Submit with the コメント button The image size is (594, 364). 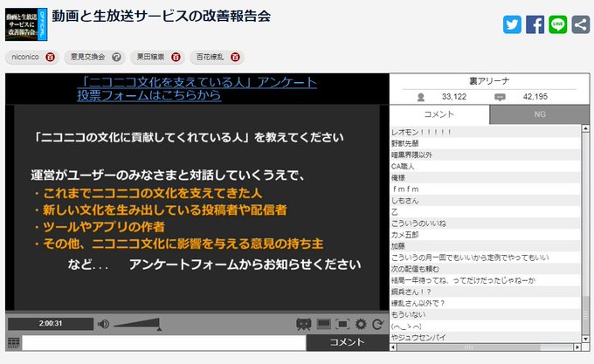tap(348, 342)
